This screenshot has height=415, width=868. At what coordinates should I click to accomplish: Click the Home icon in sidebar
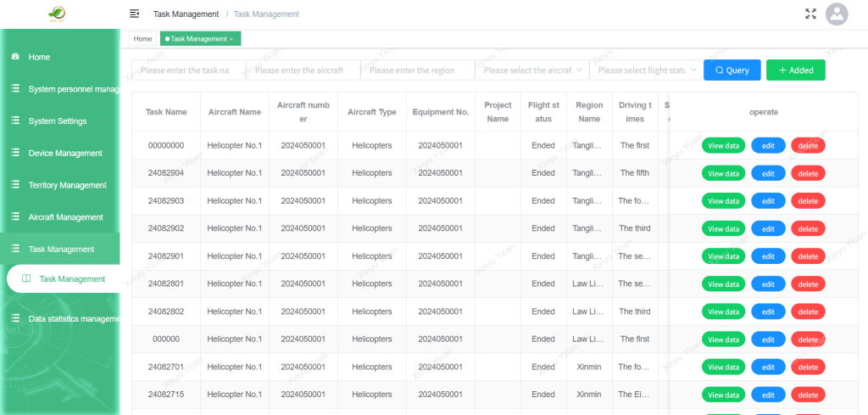(x=15, y=57)
